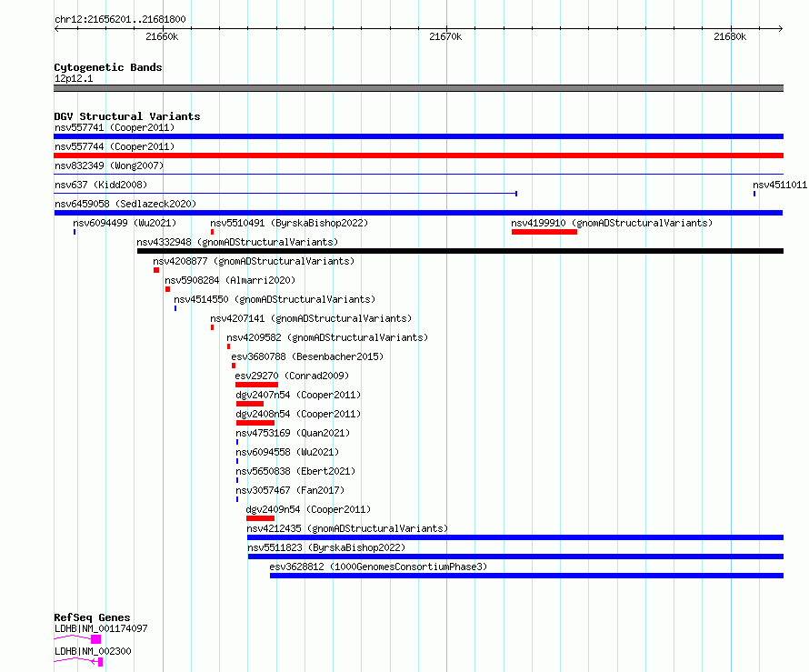
Task: Click the 21680k ruler position label
Action: (730, 36)
